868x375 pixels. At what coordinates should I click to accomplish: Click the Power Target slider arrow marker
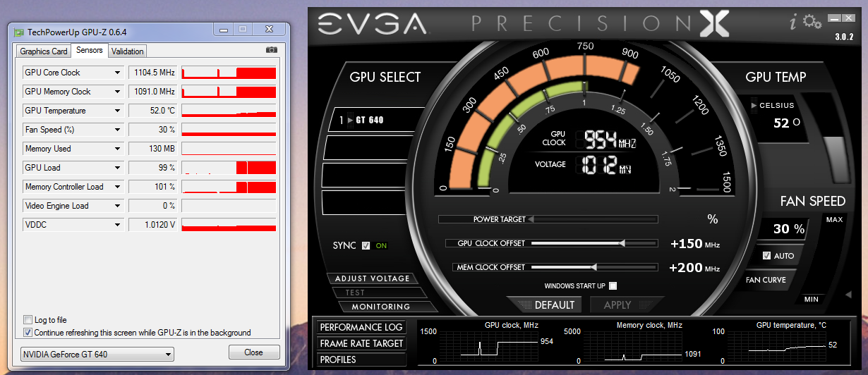click(531, 219)
